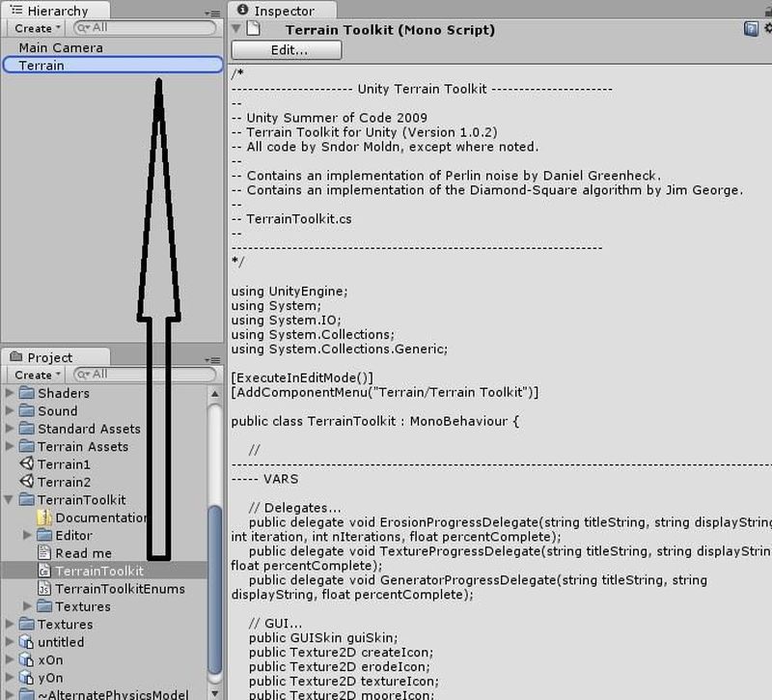Collapse the TerrainToolkit folder
Screen dimensions: 772x700
tap(11, 500)
